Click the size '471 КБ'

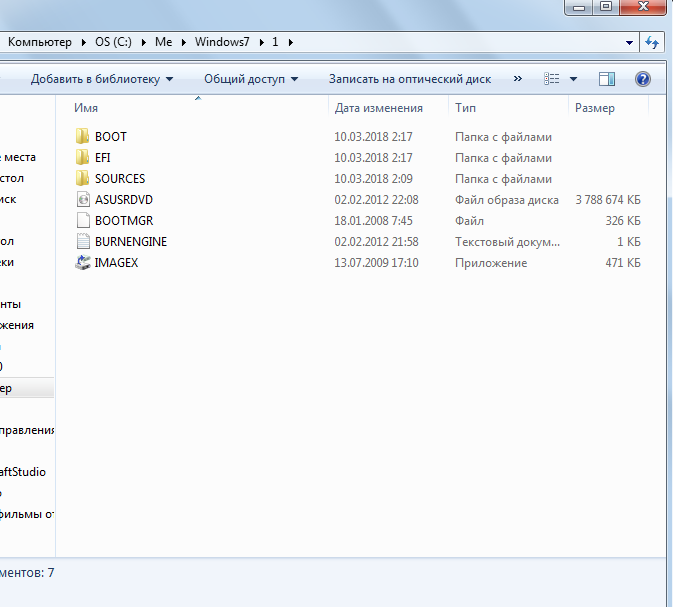(x=623, y=263)
